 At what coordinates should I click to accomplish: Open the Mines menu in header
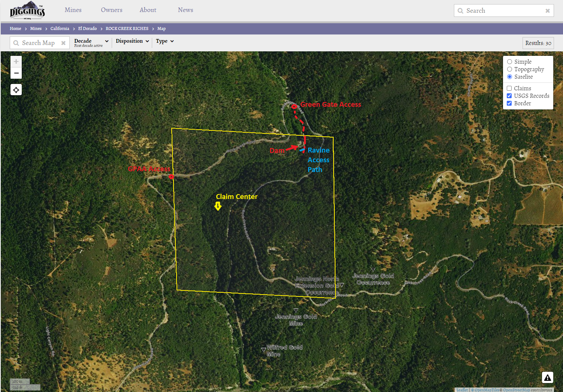(x=73, y=10)
